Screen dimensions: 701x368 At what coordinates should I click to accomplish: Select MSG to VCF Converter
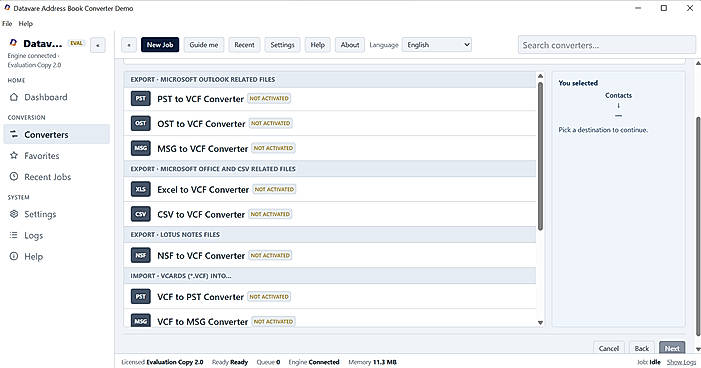point(330,148)
